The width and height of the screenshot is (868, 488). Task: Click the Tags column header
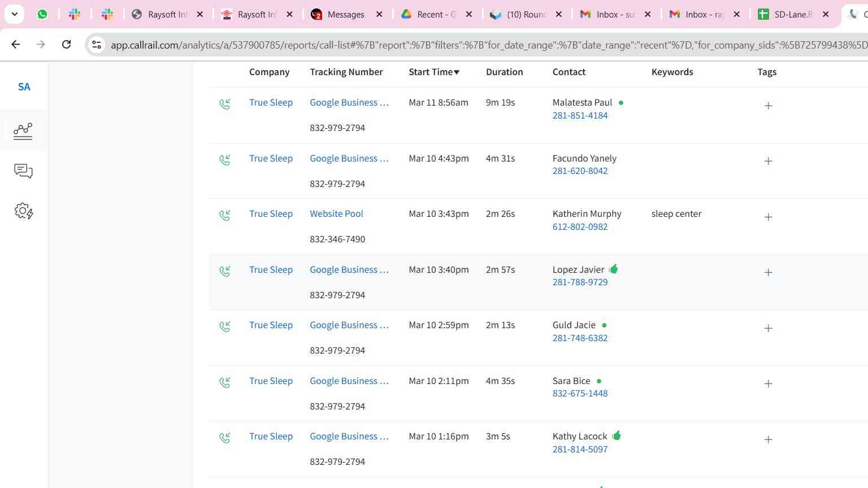click(767, 72)
